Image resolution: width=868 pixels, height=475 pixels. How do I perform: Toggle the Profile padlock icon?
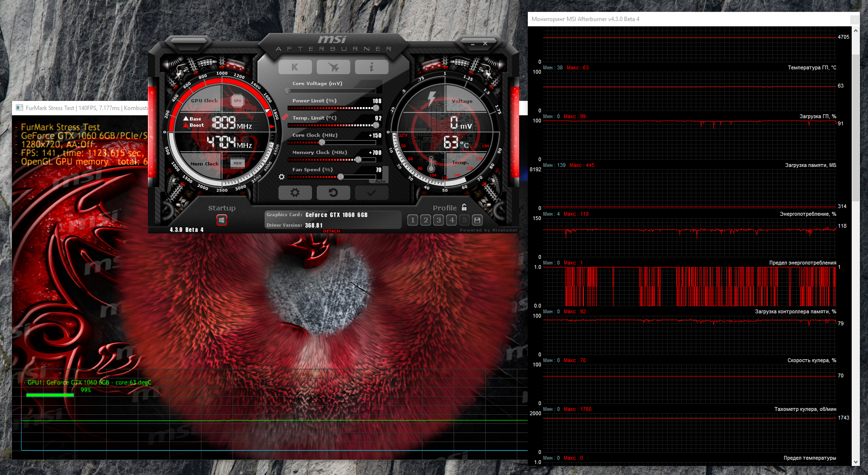tap(464, 208)
